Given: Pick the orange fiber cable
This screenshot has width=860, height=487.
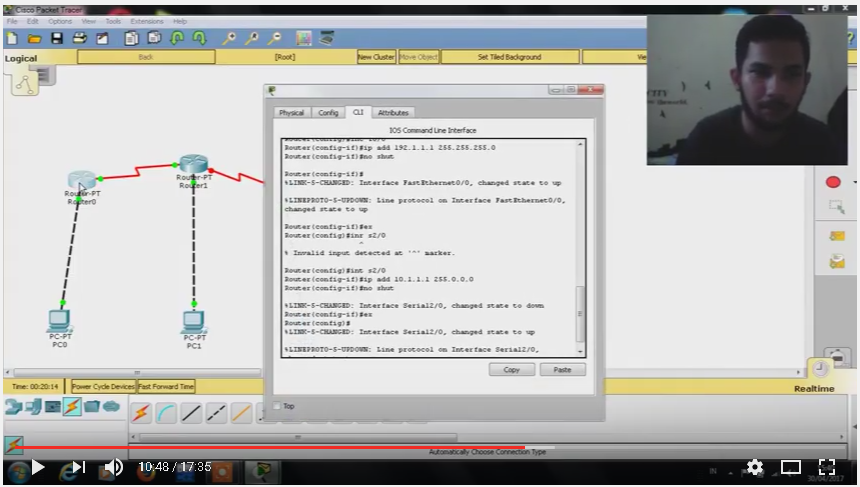Looking at the screenshot, I should (241, 412).
